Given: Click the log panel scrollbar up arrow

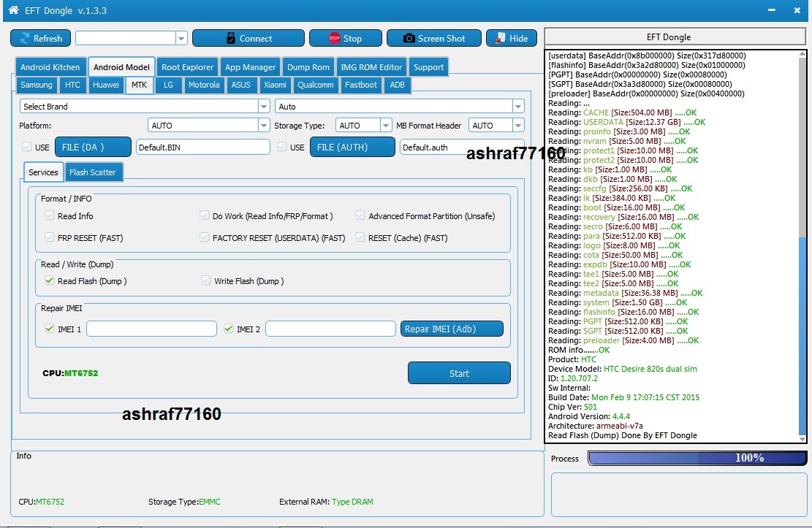Looking at the screenshot, I should click(x=802, y=54).
